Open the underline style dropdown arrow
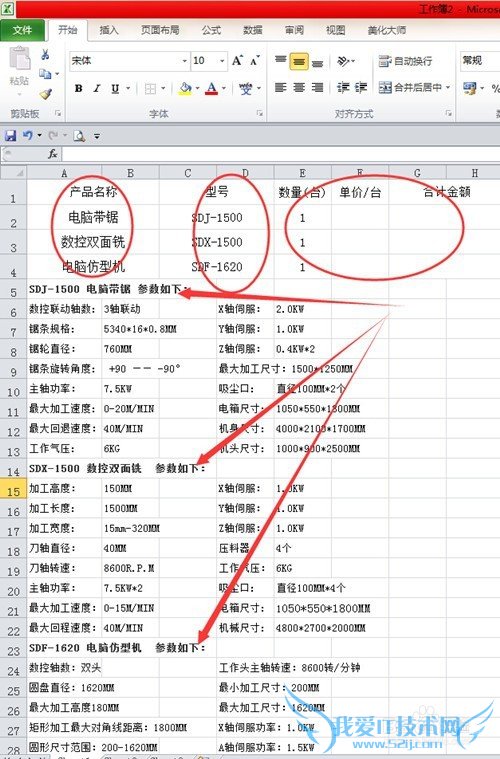 pos(128,88)
